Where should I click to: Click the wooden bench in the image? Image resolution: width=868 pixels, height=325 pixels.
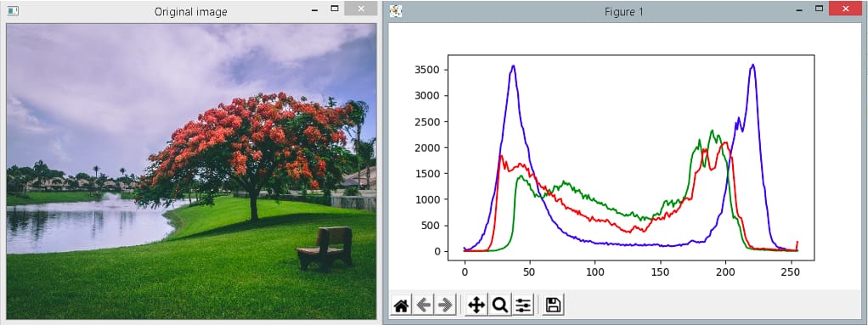tap(325, 248)
